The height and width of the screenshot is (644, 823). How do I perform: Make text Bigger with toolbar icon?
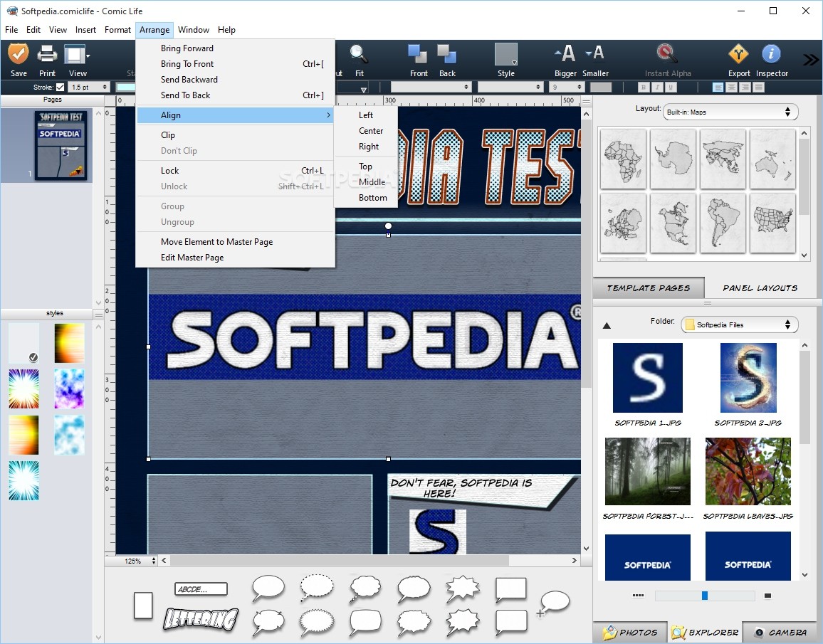tap(565, 53)
